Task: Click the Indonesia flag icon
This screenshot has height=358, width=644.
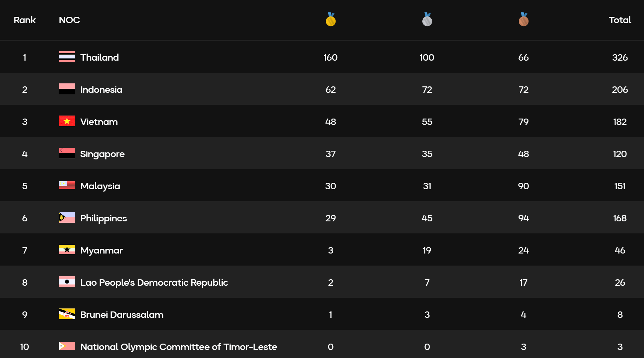Action: 67,89
